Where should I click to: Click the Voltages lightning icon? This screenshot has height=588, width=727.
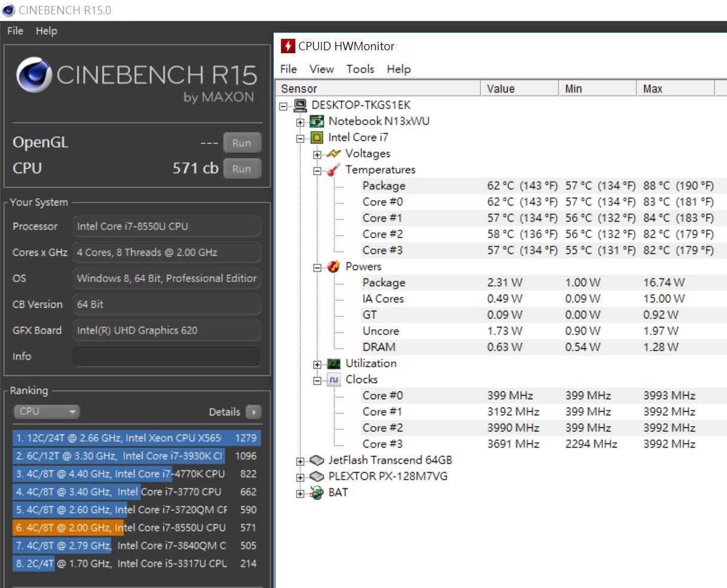pos(334,154)
